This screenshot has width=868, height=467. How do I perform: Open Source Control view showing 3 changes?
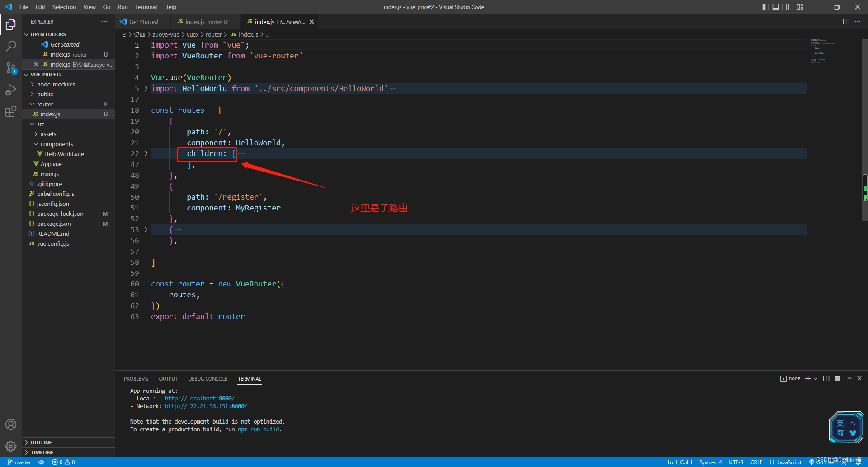pos(11,68)
